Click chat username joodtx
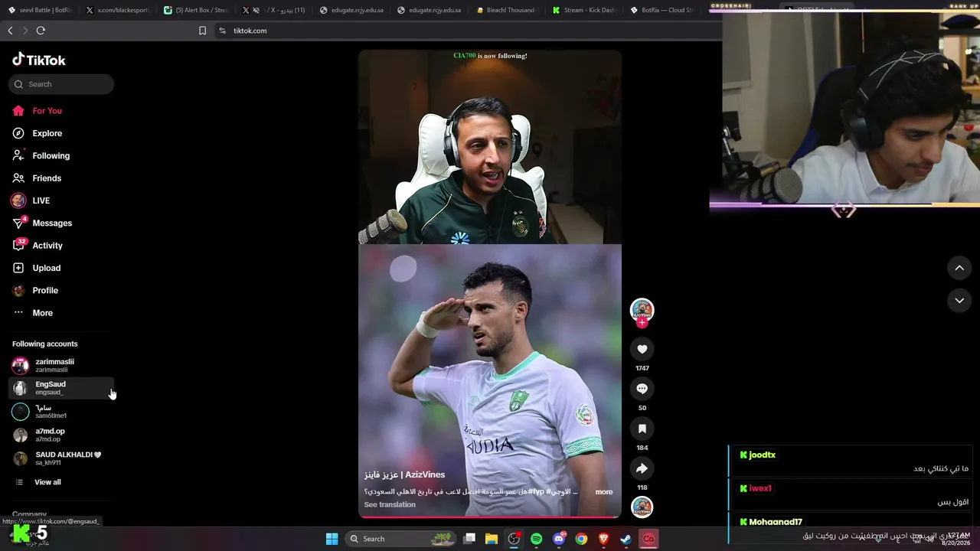Viewport: 980px width, 551px height. 762,455
